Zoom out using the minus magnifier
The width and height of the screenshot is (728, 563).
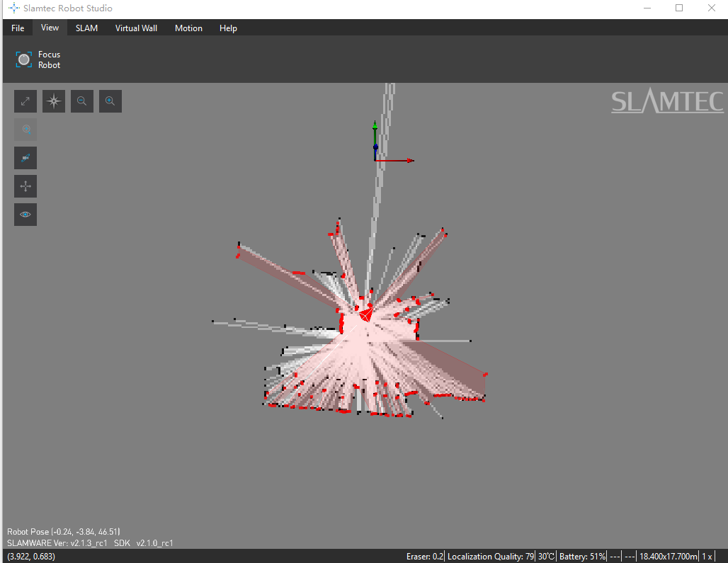pyautogui.click(x=82, y=101)
